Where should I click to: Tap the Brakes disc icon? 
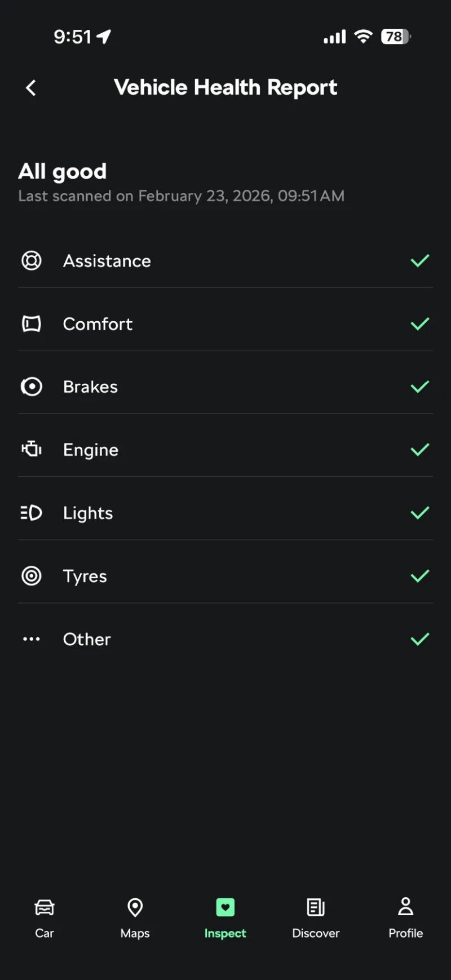(32, 387)
